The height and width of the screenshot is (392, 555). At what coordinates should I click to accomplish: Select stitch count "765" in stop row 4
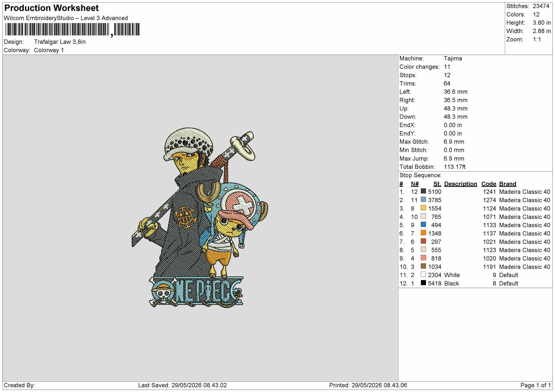(436, 217)
